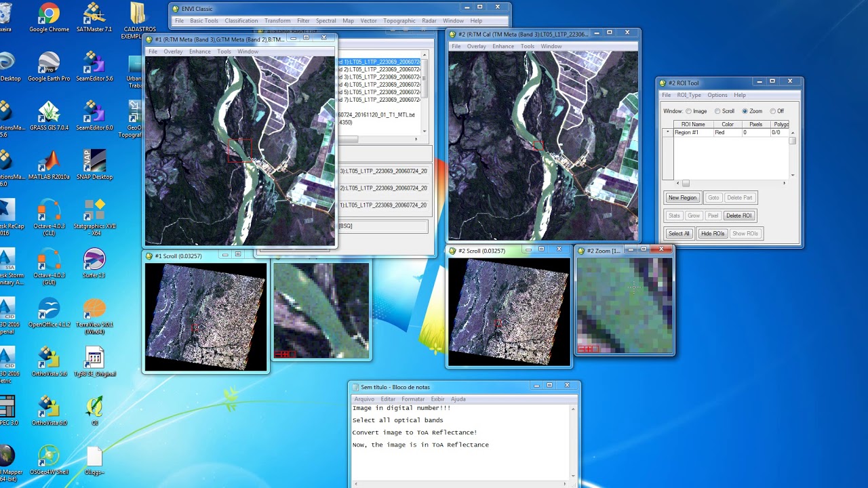Open the Google Chrome desktop icon

(x=49, y=18)
